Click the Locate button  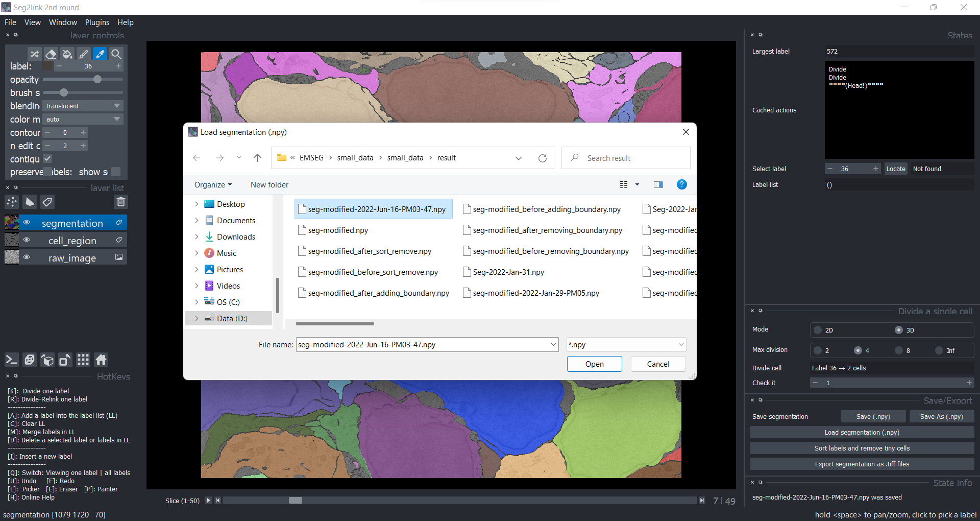click(x=896, y=169)
